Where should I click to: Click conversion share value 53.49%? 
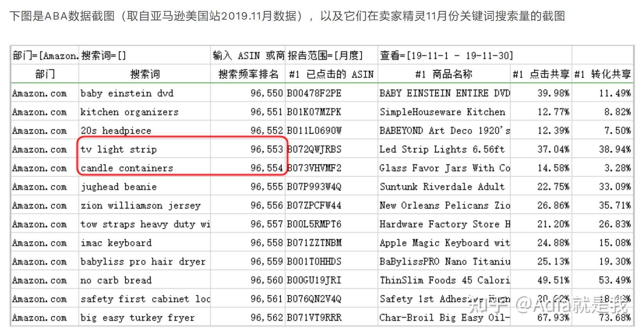615,280
